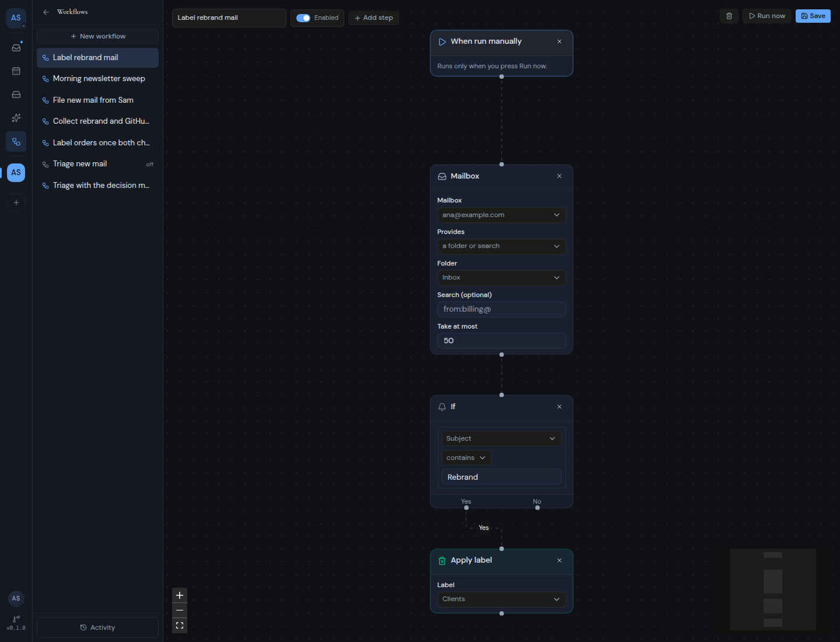Select the workflows icon in the sidebar
Screen dimensions: 840x642
click(x=16, y=142)
